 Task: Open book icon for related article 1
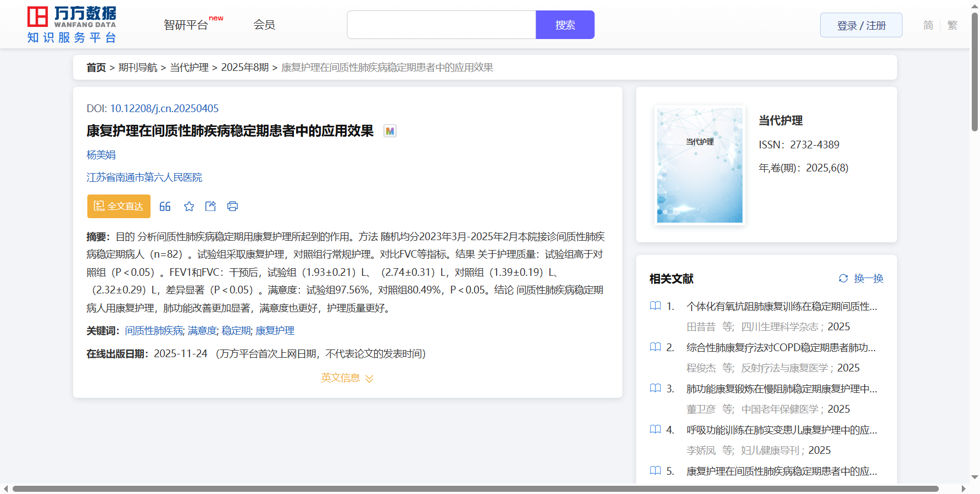(x=655, y=306)
